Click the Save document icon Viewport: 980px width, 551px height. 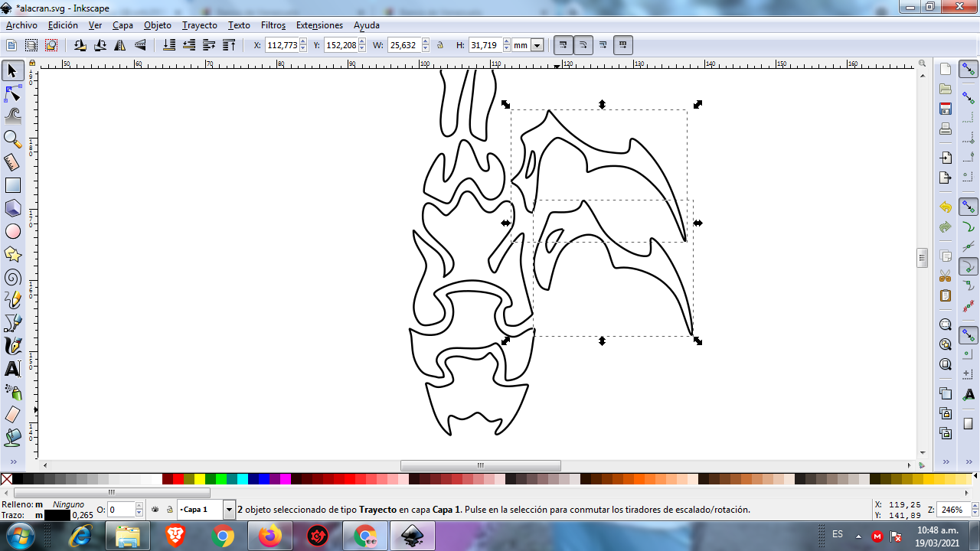pyautogui.click(x=946, y=109)
